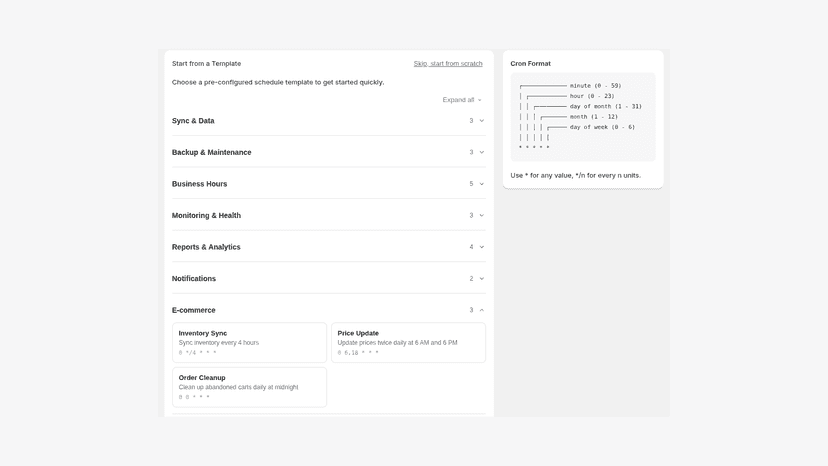Viewport: 828px width, 466px height.
Task: Click 'Sync inventory every 4 hours' description
Action: tap(219, 343)
